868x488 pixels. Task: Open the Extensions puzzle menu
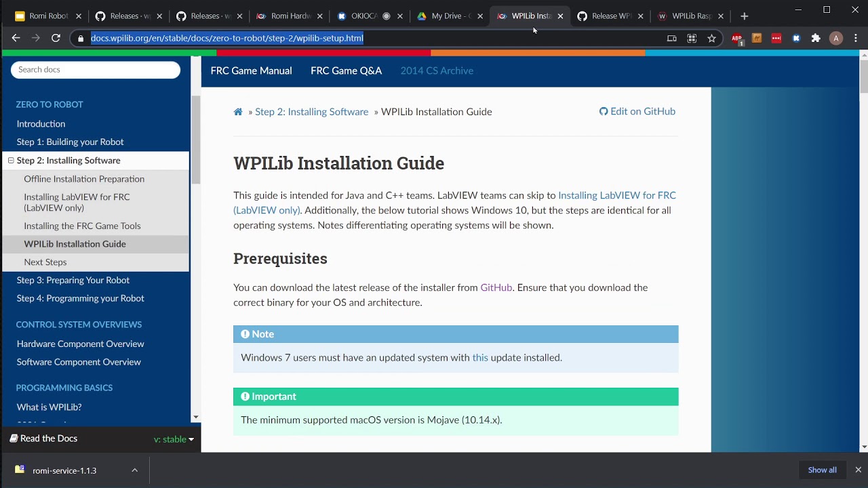(816, 38)
